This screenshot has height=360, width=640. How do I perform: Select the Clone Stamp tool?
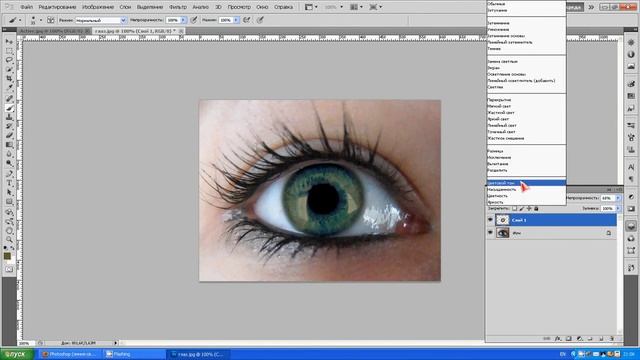pos(9,118)
